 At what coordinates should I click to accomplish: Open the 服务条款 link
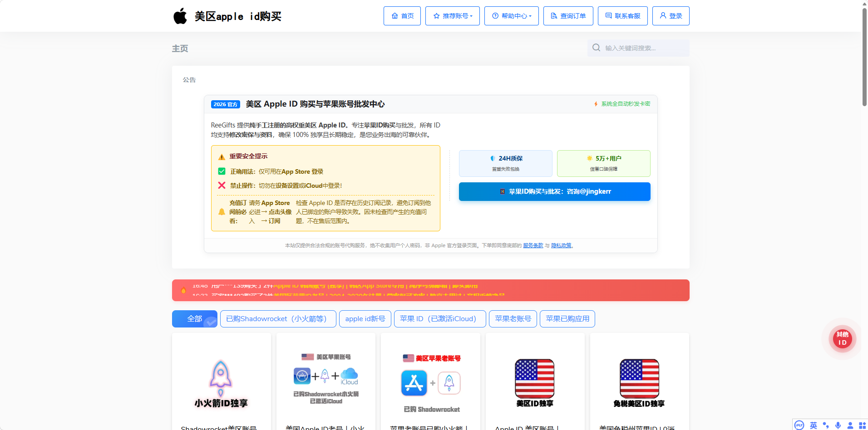(x=533, y=245)
